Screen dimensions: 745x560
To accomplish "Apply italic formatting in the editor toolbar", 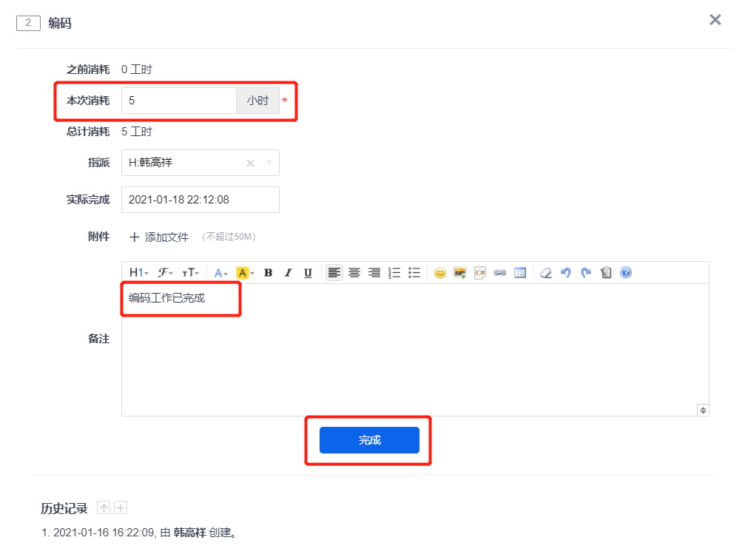I will [x=288, y=273].
